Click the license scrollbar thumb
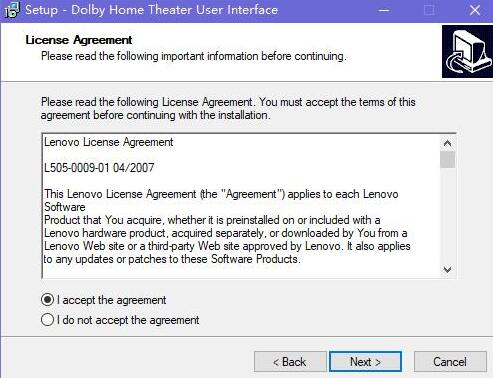Viewport: 493px width, 378px height. click(x=447, y=160)
